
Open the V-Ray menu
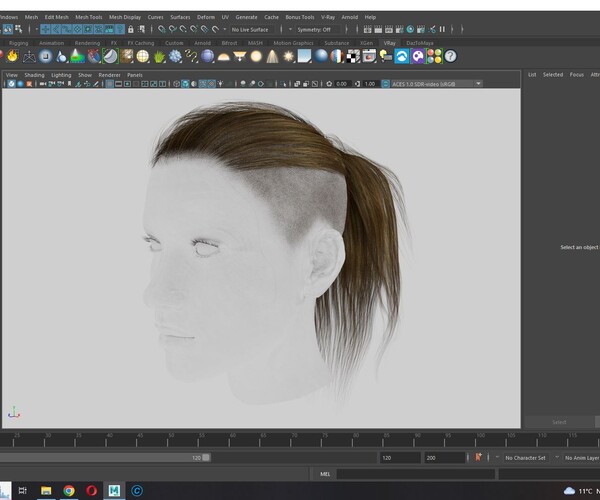point(328,17)
